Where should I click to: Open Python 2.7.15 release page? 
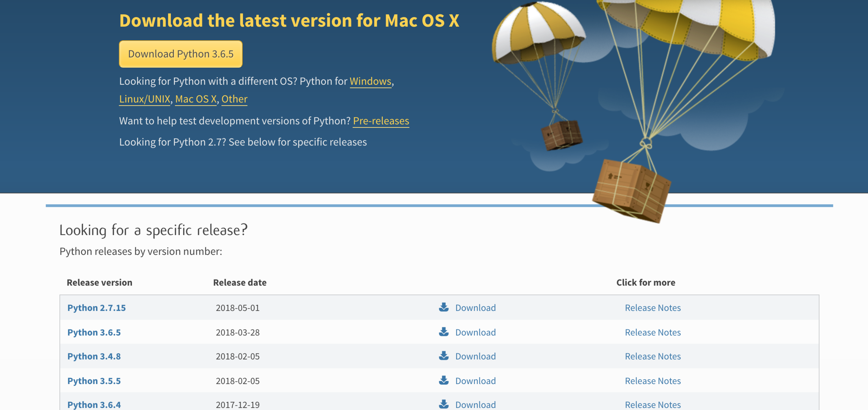click(x=97, y=308)
